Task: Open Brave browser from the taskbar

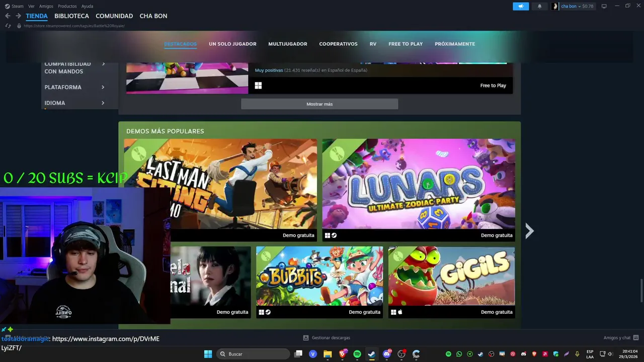Action: pos(343,354)
